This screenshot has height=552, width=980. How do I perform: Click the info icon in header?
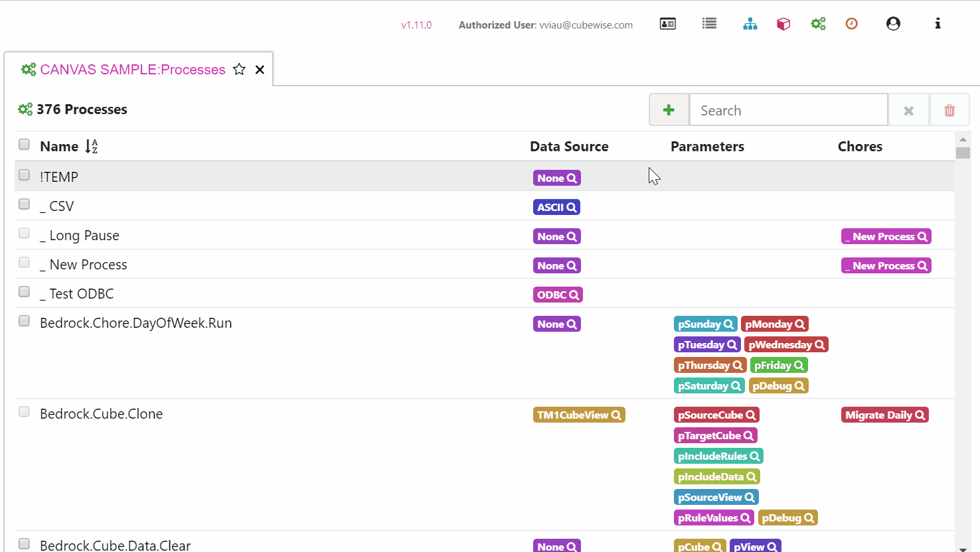click(x=938, y=24)
